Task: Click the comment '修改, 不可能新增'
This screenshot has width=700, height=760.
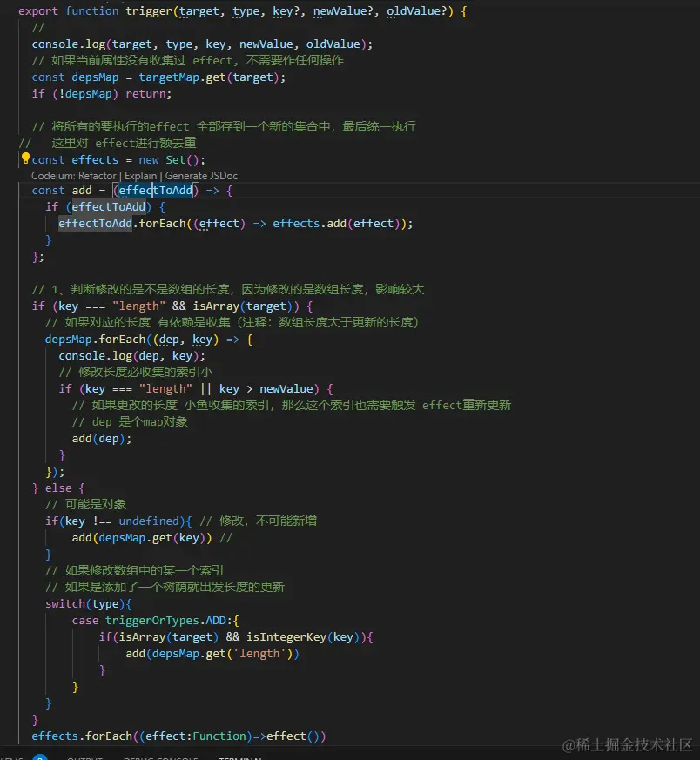Action: pyautogui.click(x=259, y=521)
